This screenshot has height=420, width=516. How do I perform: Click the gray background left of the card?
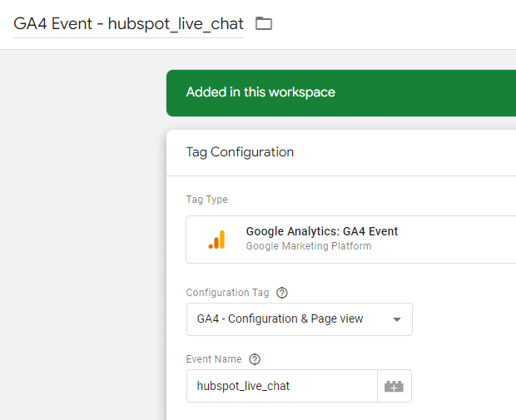tap(82, 230)
